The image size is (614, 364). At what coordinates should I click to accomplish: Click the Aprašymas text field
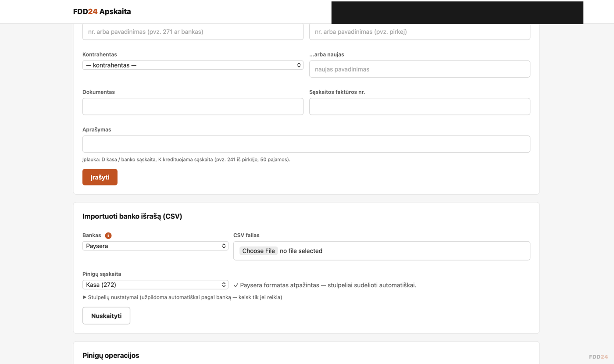point(306,144)
